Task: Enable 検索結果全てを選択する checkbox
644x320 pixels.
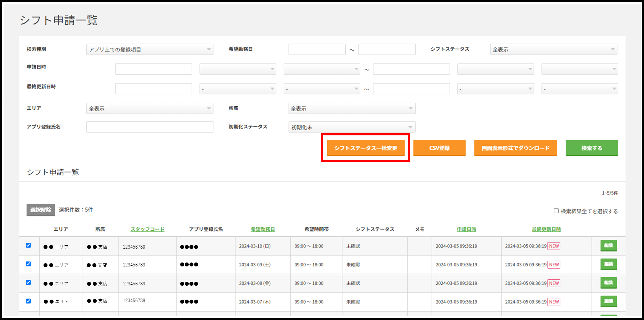Action: [556, 211]
